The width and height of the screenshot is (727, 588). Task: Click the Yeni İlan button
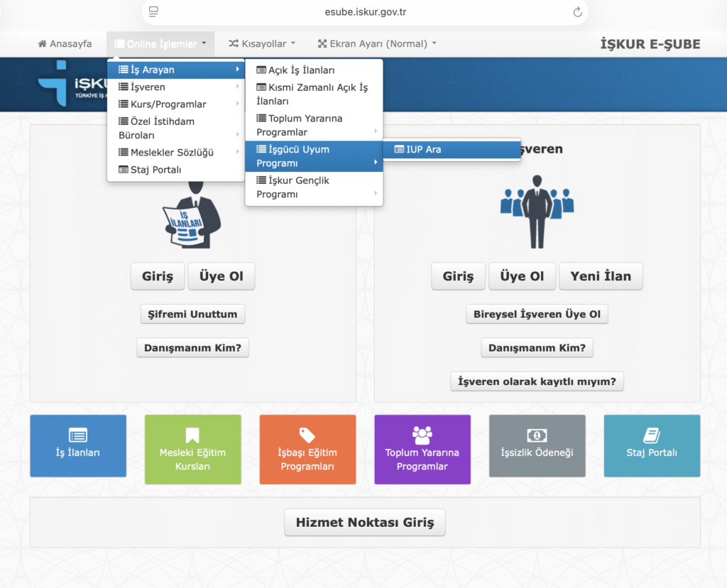[x=600, y=276]
